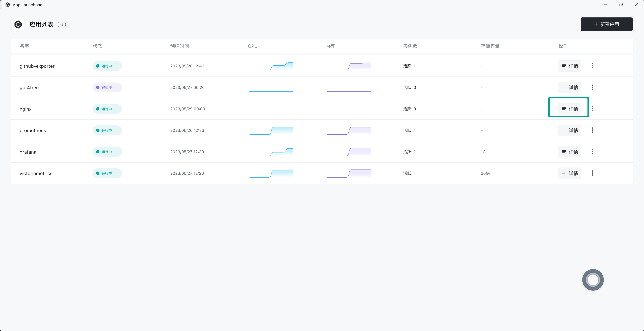Screen dimensions: 644x331
Task: Click the App Launchpad hexagon logo beside 应用列表
Action: point(18,24)
